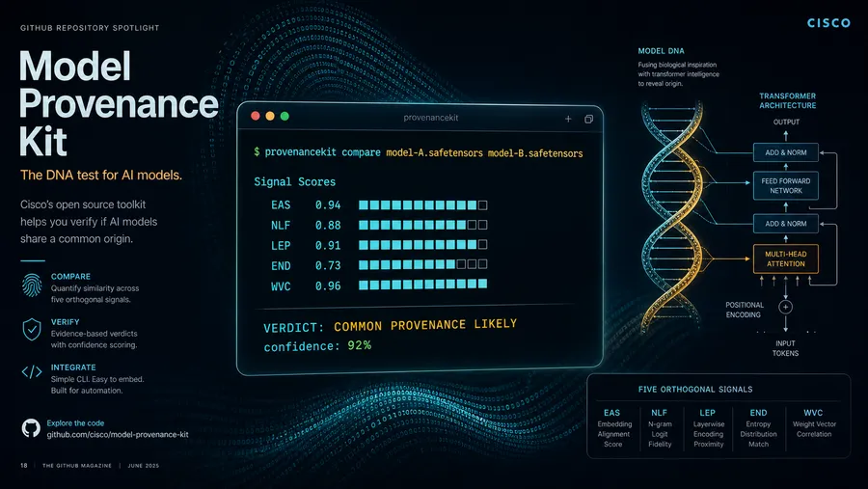868x489 pixels.
Task: Click the WVC score progress bar
Action: [x=423, y=285]
